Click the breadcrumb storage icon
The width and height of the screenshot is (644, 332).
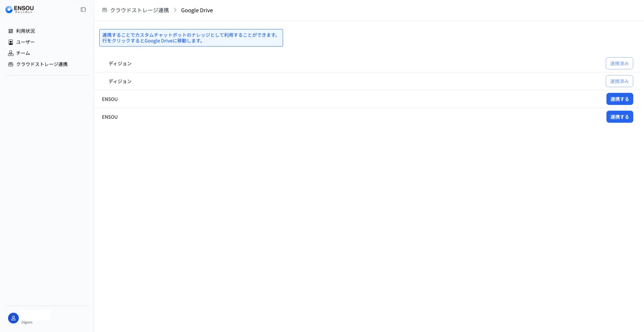pyautogui.click(x=105, y=10)
